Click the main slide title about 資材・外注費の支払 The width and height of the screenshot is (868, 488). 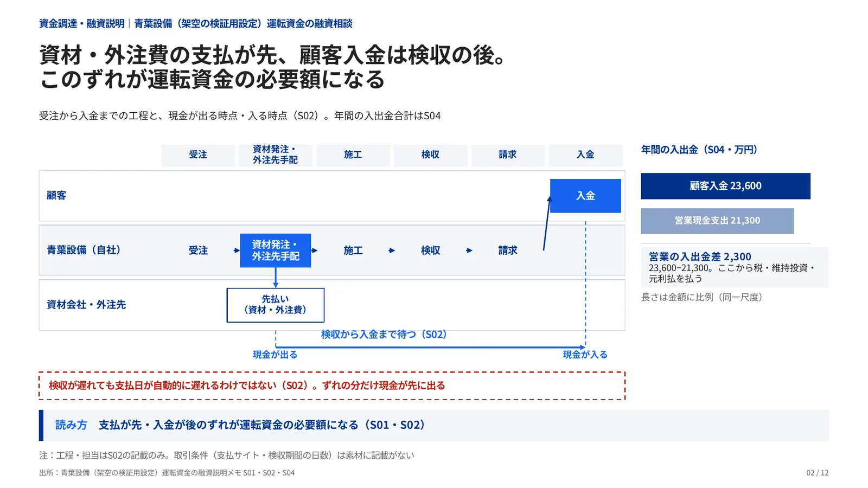pos(273,67)
